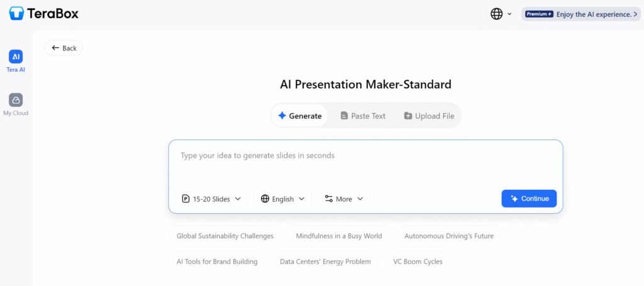Image resolution: width=644 pixels, height=286 pixels.
Task: Click the Premium+ badge icon
Action: (x=539, y=14)
